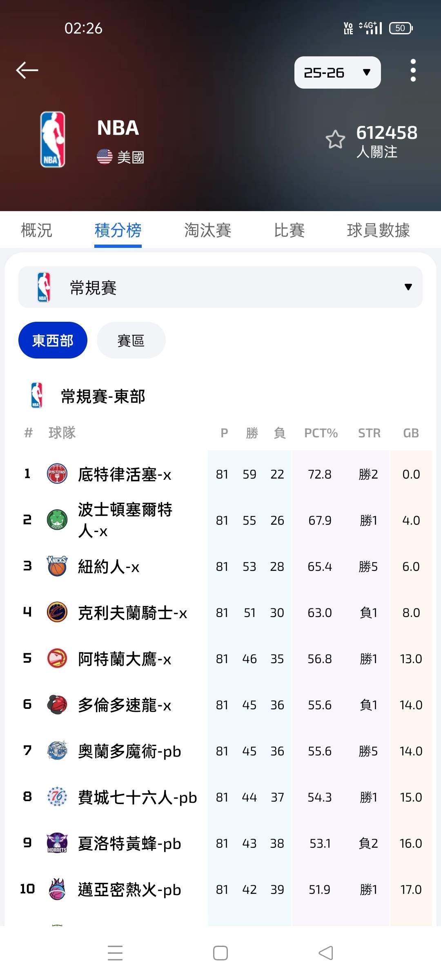441x980 pixels.
Task: Open the 淘汰賽 tab
Action: [x=207, y=230]
